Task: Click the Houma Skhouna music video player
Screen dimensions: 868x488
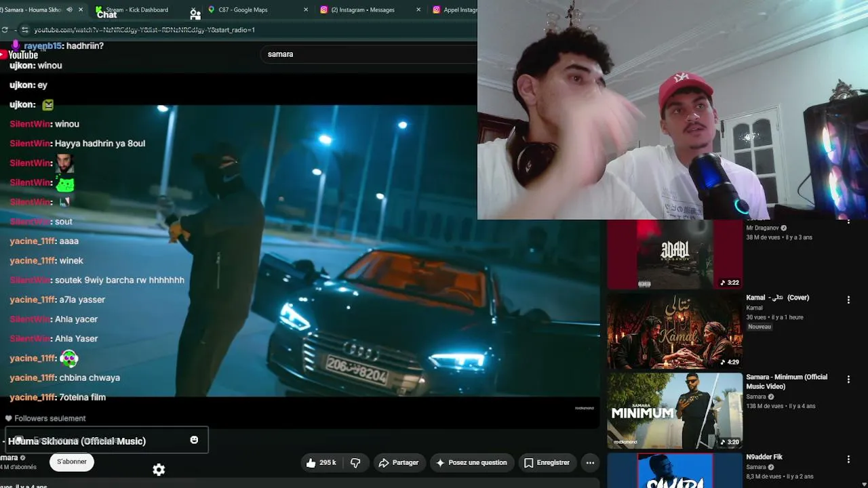Action: (x=300, y=251)
